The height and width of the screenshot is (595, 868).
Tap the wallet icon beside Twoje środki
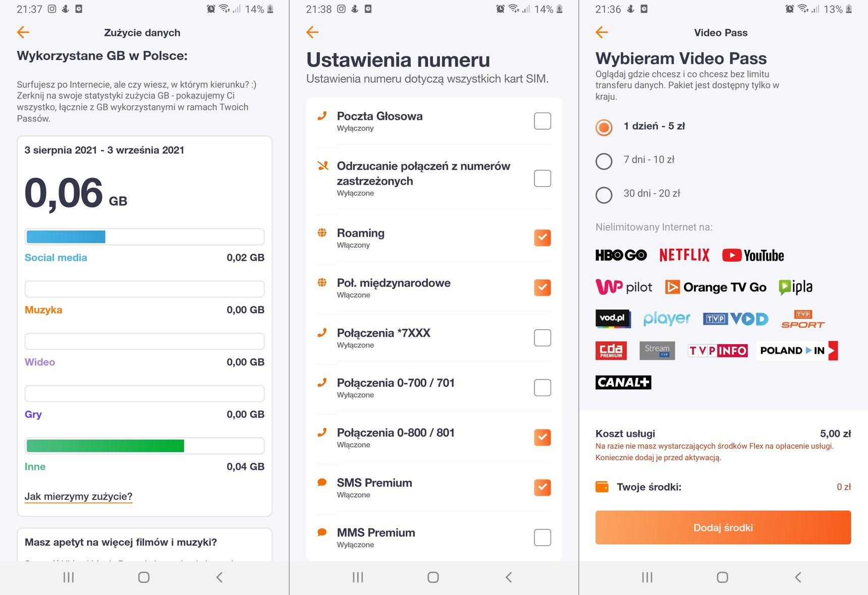click(602, 486)
